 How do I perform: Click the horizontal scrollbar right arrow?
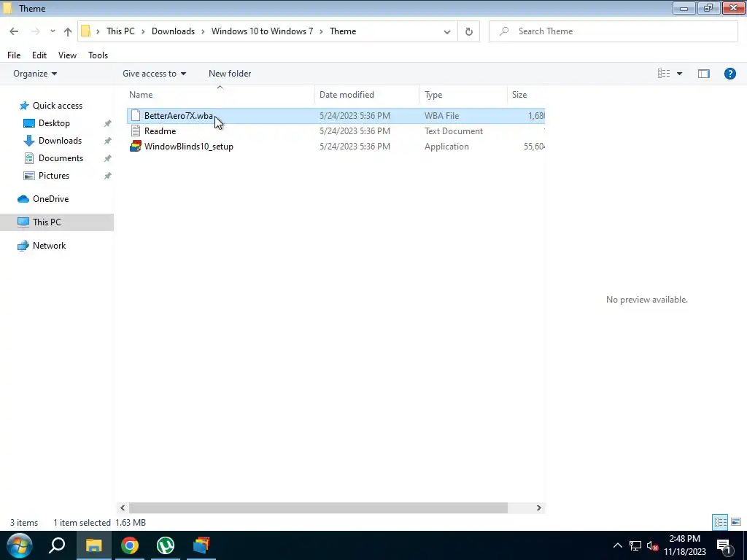click(539, 507)
